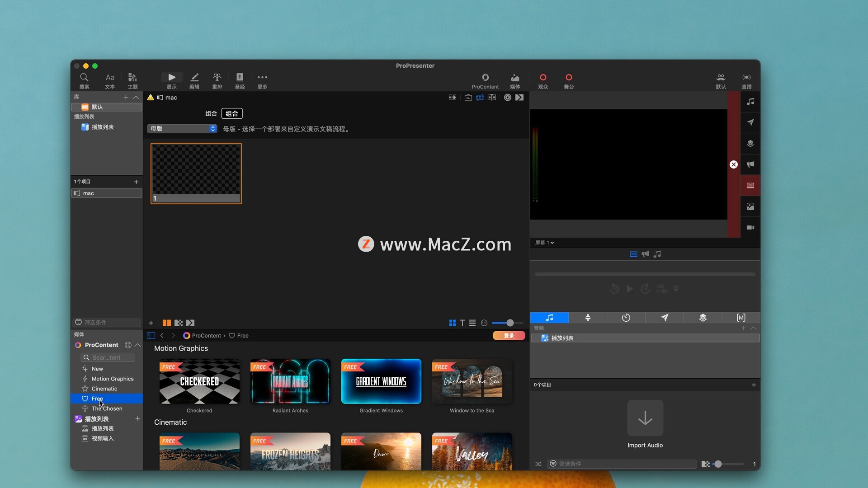This screenshot has width=868, height=488.
Task: Open the search tool in toolbar
Action: 84,81
